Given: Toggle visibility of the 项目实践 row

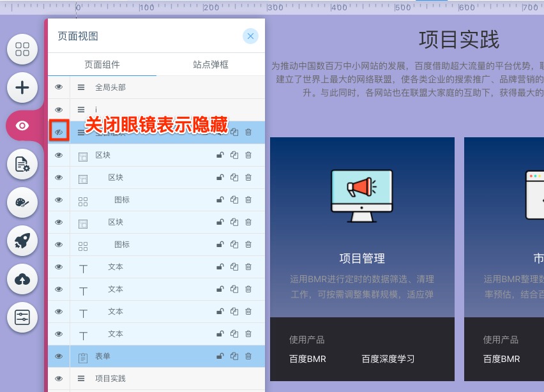Looking at the screenshot, I should tap(59, 379).
